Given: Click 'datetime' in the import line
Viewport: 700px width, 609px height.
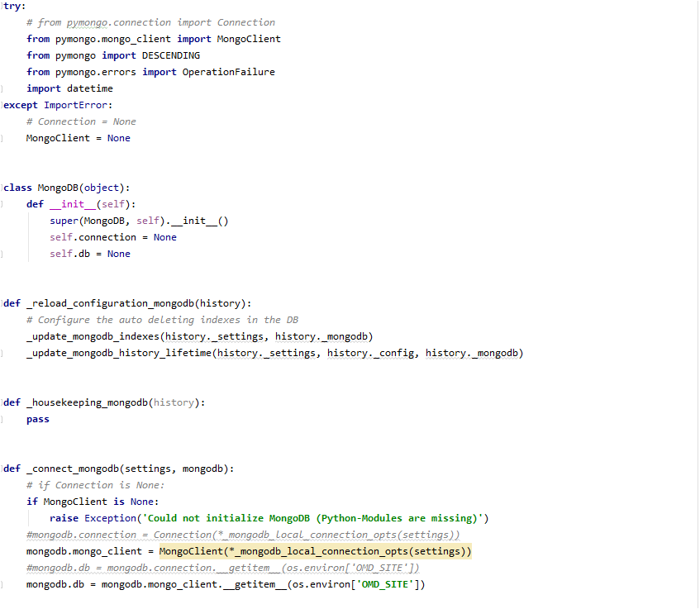Looking at the screenshot, I should pyautogui.click(x=90, y=88).
